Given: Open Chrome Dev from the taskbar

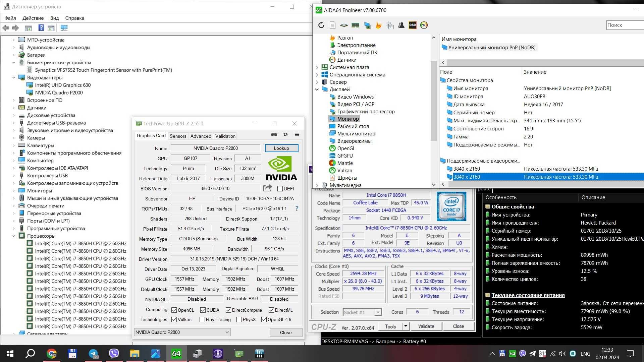Looking at the screenshot, I should [x=52, y=354].
